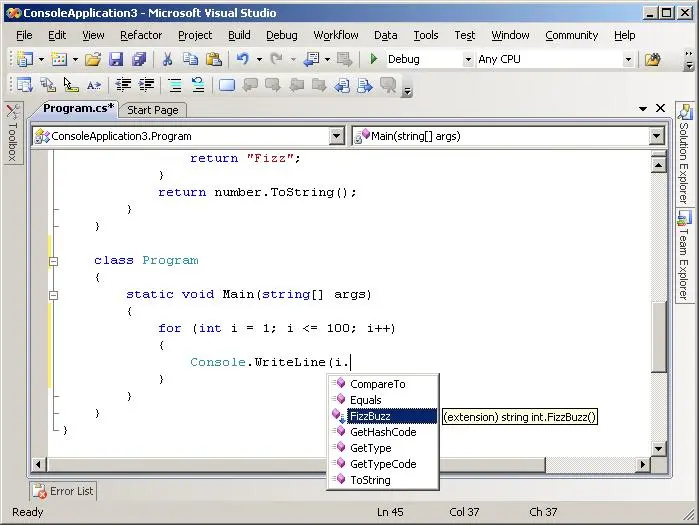Start debugging with the green play icon
699x525 pixels.
pyautogui.click(x=374, y=59)
